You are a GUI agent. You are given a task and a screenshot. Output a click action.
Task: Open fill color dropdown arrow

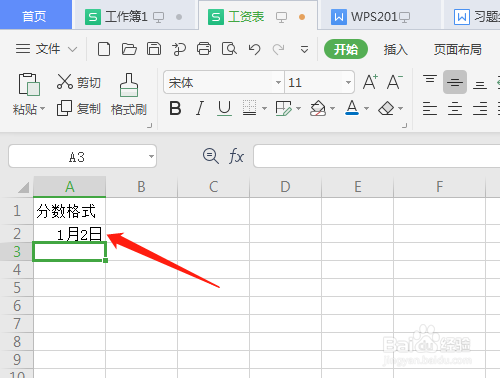pos(332,108)
